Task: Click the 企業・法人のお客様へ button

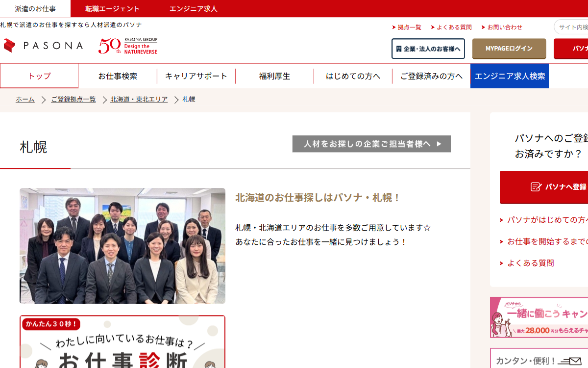Action: coord(428,49)
